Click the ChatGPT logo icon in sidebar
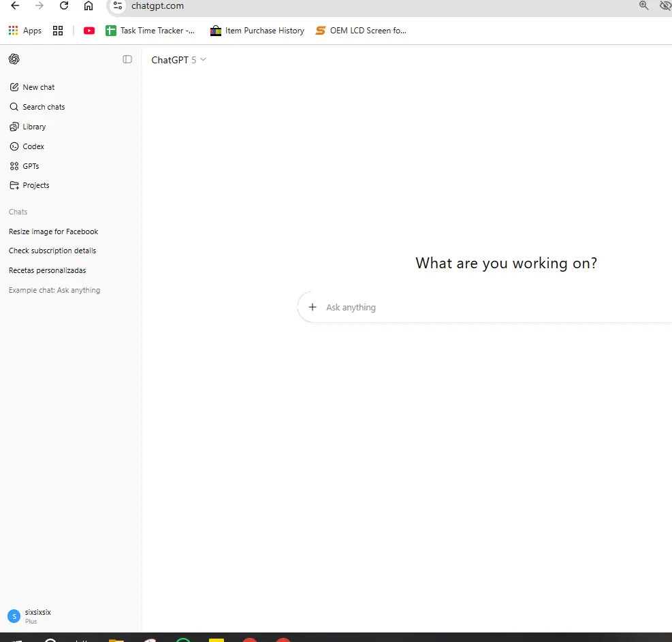672x642 pixels. (x=14, y=59)
